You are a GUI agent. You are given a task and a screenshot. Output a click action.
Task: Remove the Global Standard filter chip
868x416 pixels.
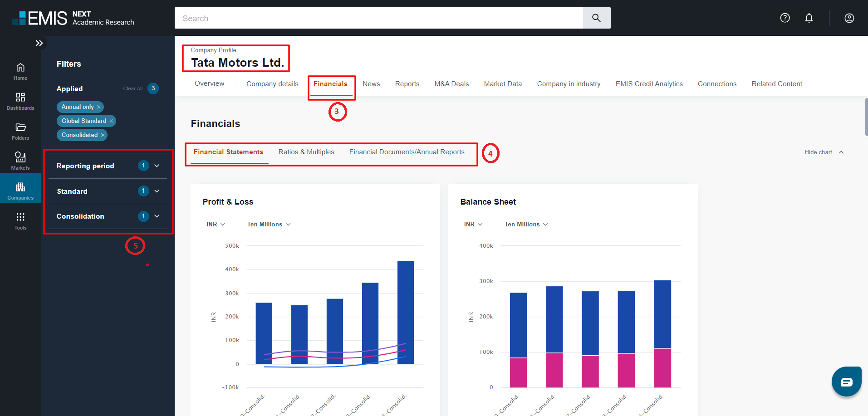111,121
